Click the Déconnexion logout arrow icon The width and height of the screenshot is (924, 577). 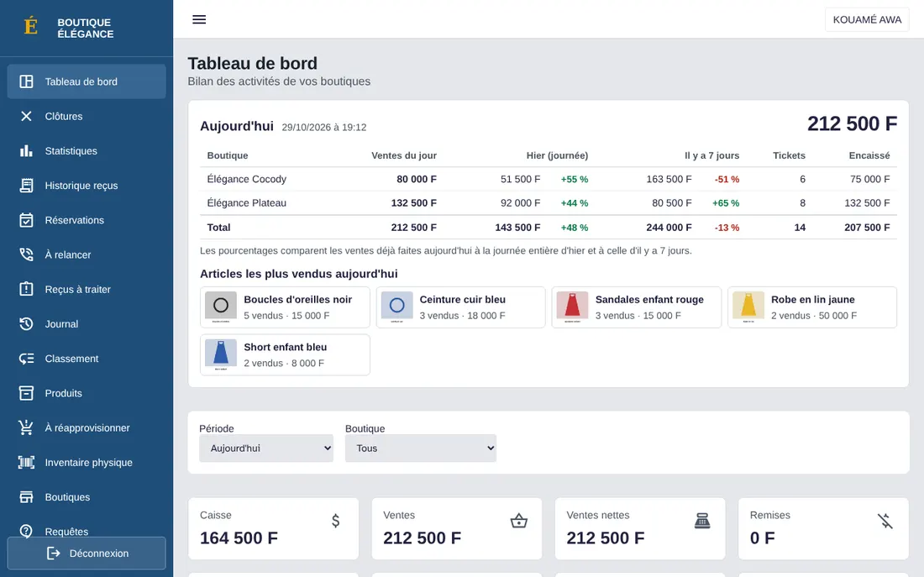click(54, 553)
